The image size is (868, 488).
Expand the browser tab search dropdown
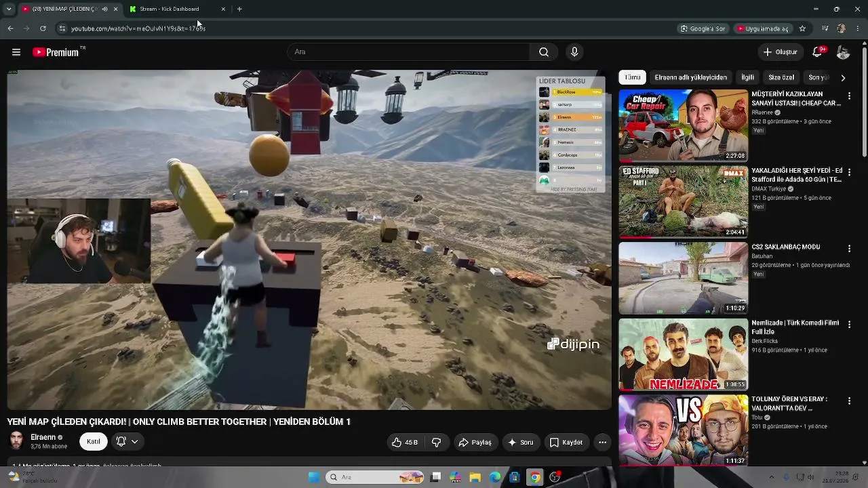(9, 9)
